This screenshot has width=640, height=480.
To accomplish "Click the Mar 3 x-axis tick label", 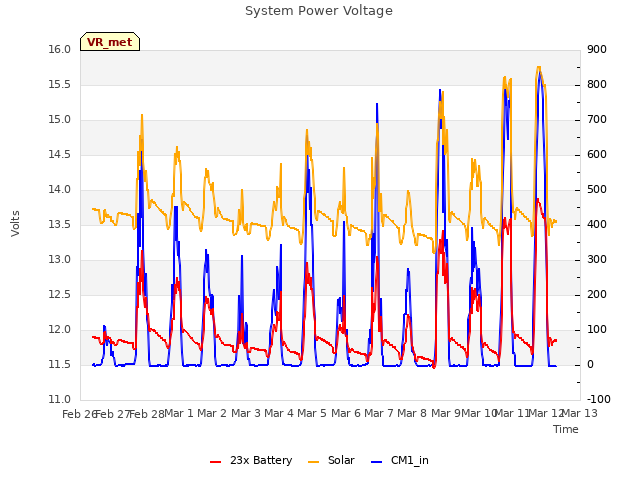I will pos(246,413).
